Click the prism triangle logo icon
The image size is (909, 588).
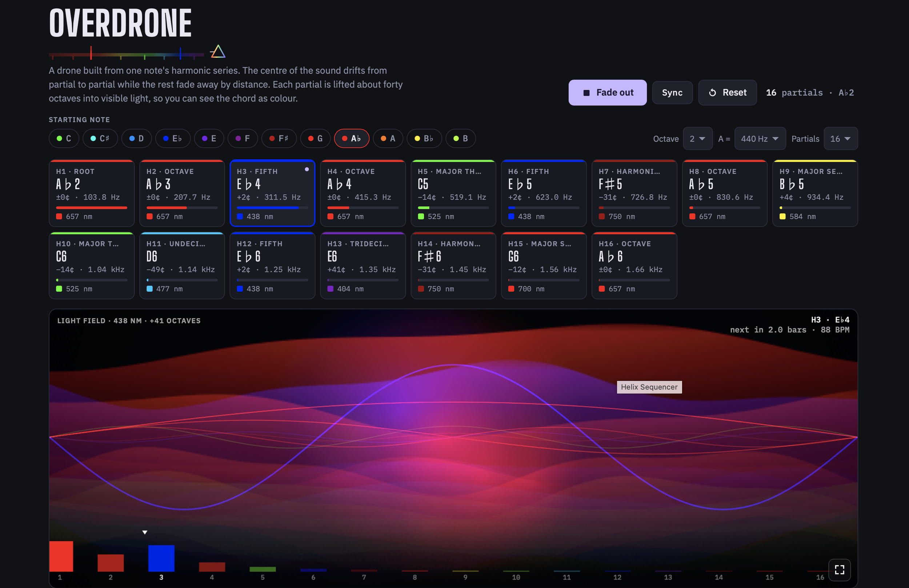click(217, 52)
